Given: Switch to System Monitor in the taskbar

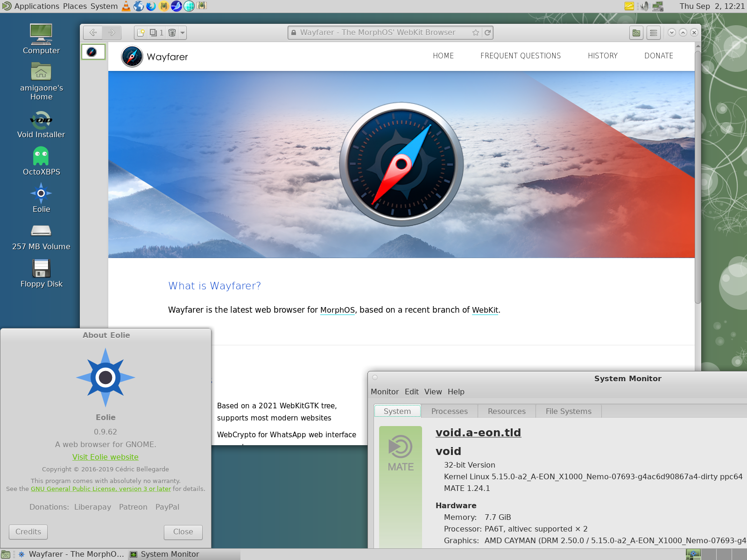Looking at the screenshot, I should pos(183,554).
